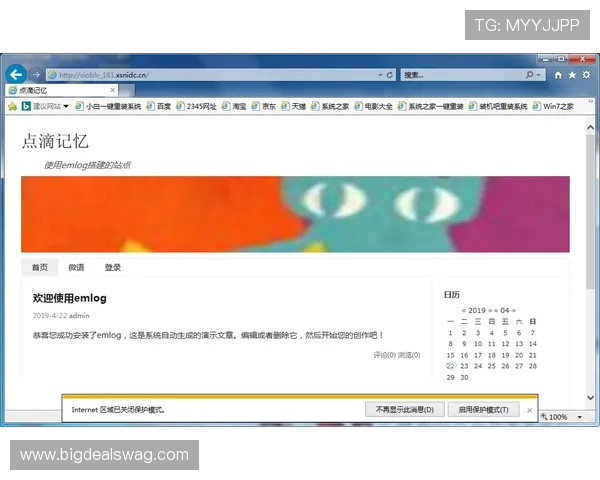Open Favorites star icon in toolbar
This screenshot has width=600, height=480.
(x=572, y=75)
